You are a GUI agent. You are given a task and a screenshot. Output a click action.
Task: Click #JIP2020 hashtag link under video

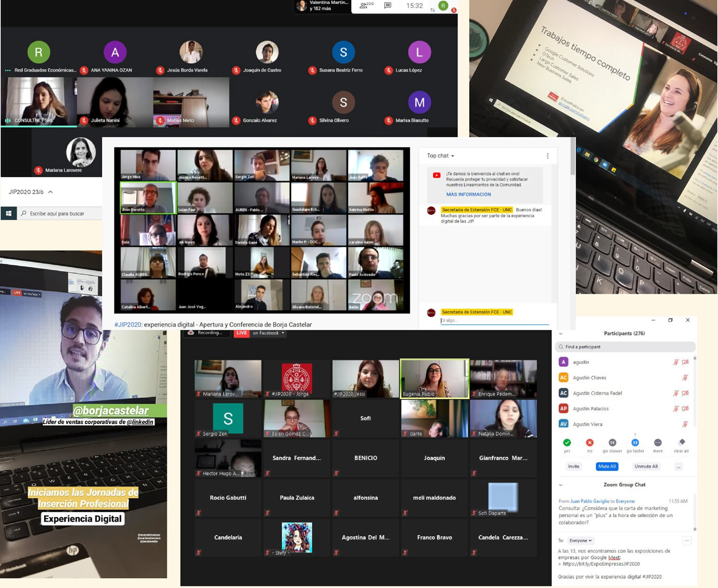(128, 325)
